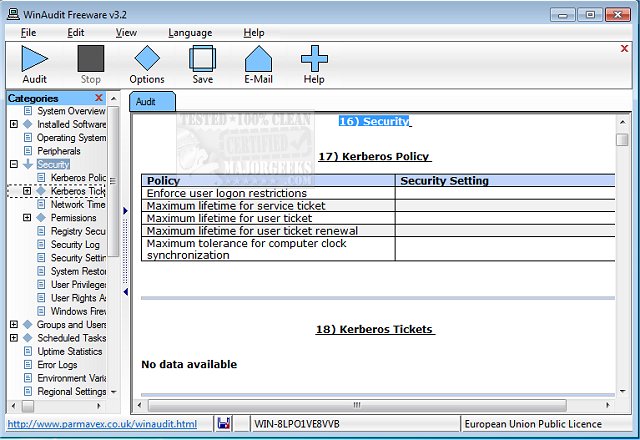Open the Language menu
The height and width of the screenshot is (440, 640).
point(190,32)
